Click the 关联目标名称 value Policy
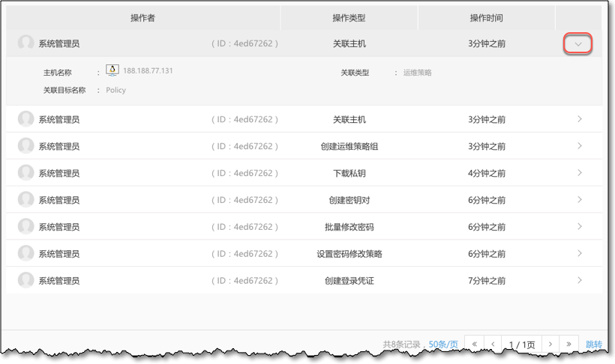 [115, 90]
